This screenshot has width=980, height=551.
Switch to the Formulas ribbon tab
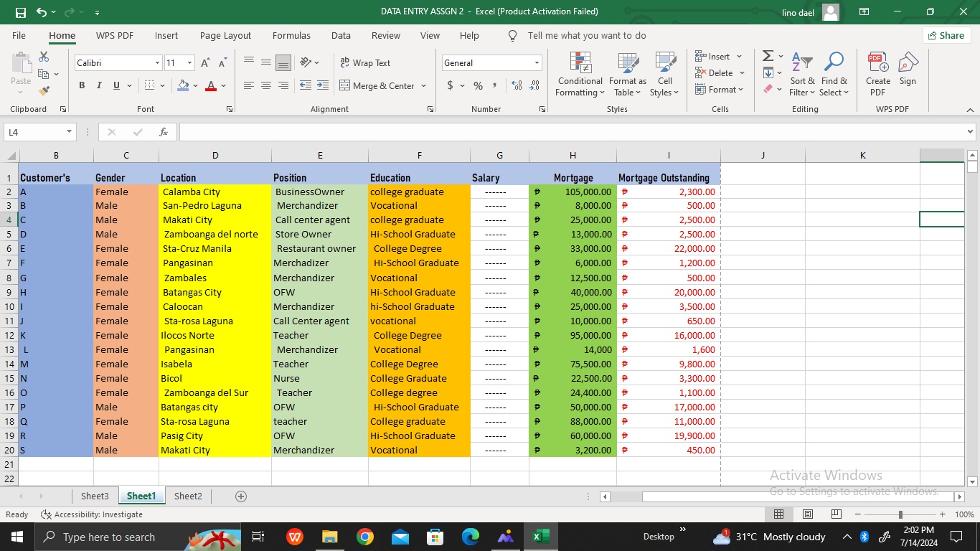tap(291, 35)
